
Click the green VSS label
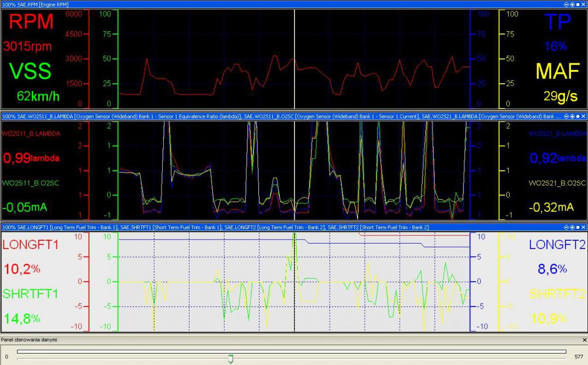(x=30, y=71)
